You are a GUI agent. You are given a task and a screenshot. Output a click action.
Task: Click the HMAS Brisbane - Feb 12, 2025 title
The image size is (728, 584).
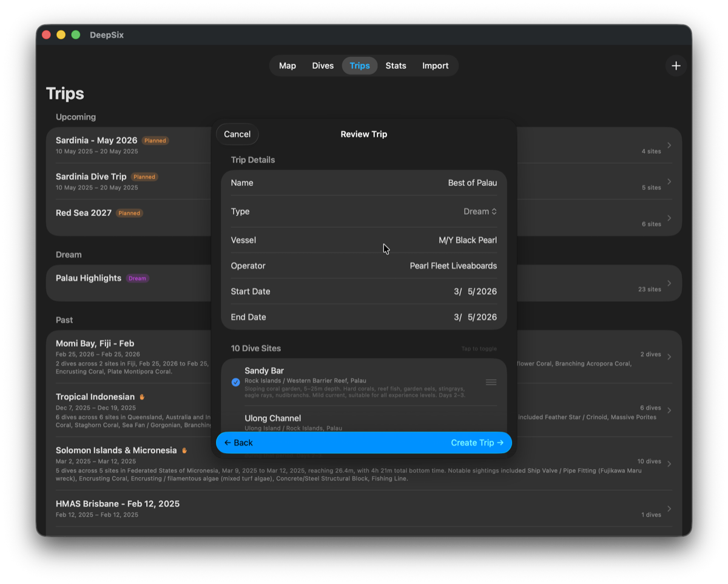click(118, 504)
